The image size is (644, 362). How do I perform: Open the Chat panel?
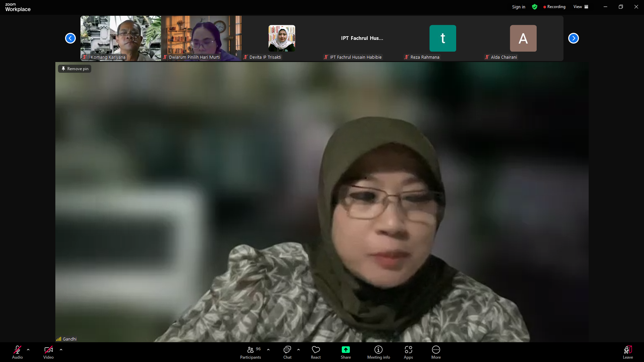click(287, 352)
